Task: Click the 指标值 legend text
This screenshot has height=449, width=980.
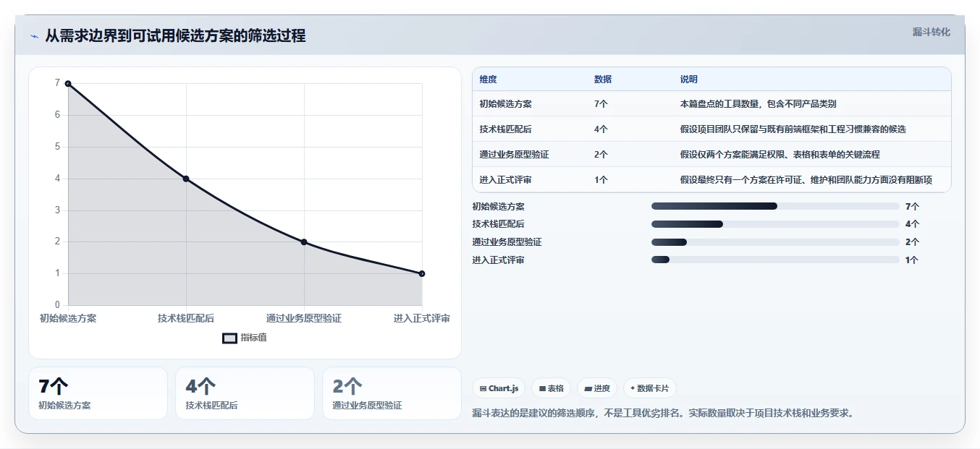Action: (253, 338)
